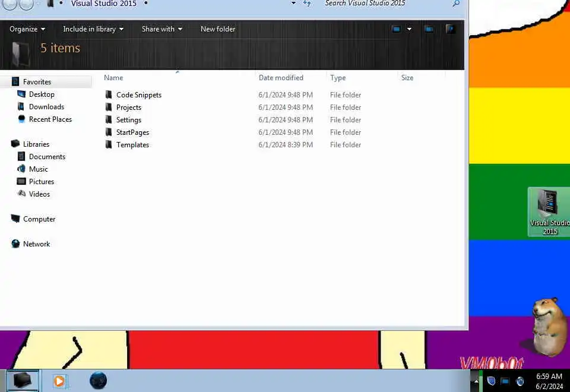The height and width of the screenshot is (392, 570).
Task: Click the Videos library icon
Action: [21, 194]
